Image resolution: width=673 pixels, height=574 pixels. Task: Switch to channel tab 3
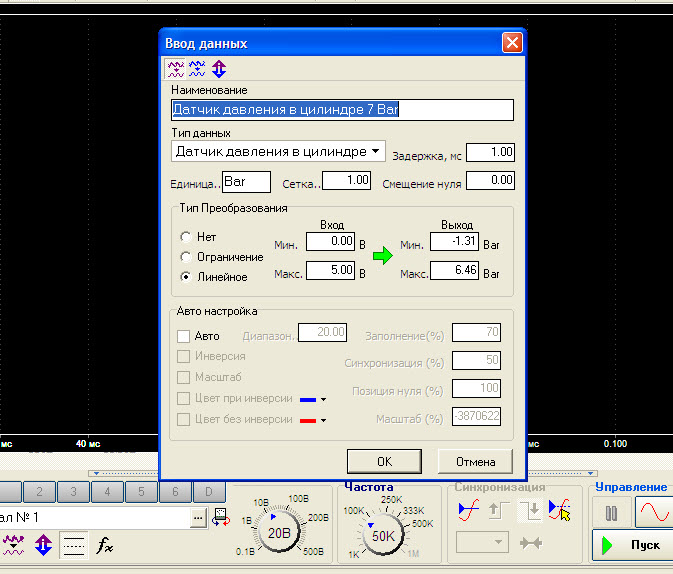(73, 492)
